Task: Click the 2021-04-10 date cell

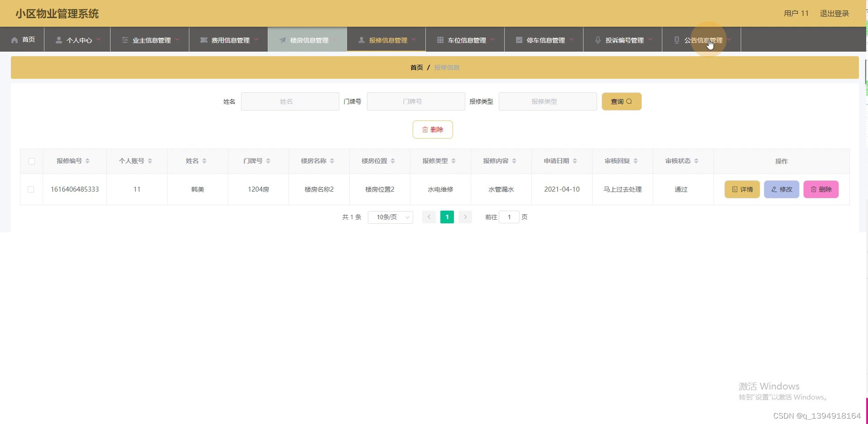Action: coord(562,189)
